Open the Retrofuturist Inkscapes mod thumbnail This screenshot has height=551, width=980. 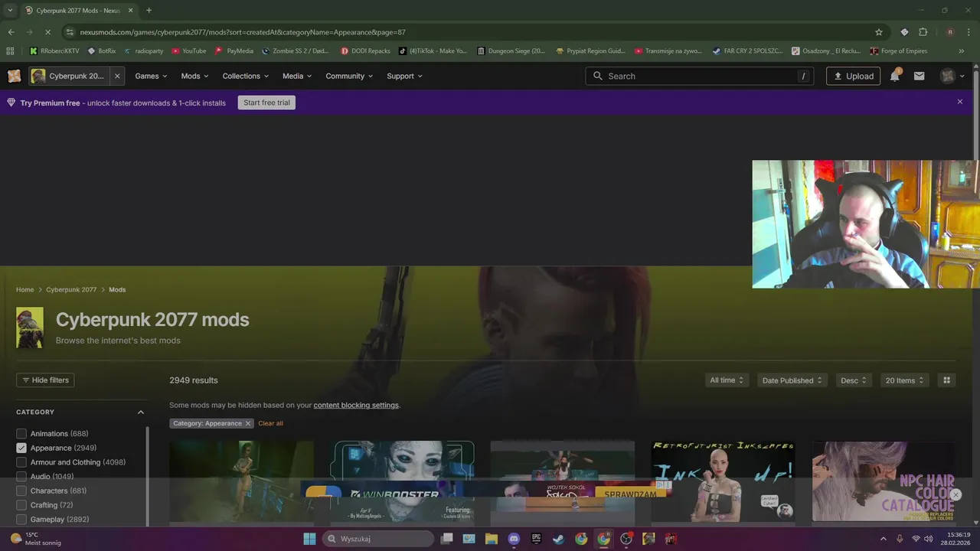click(723, 482)
